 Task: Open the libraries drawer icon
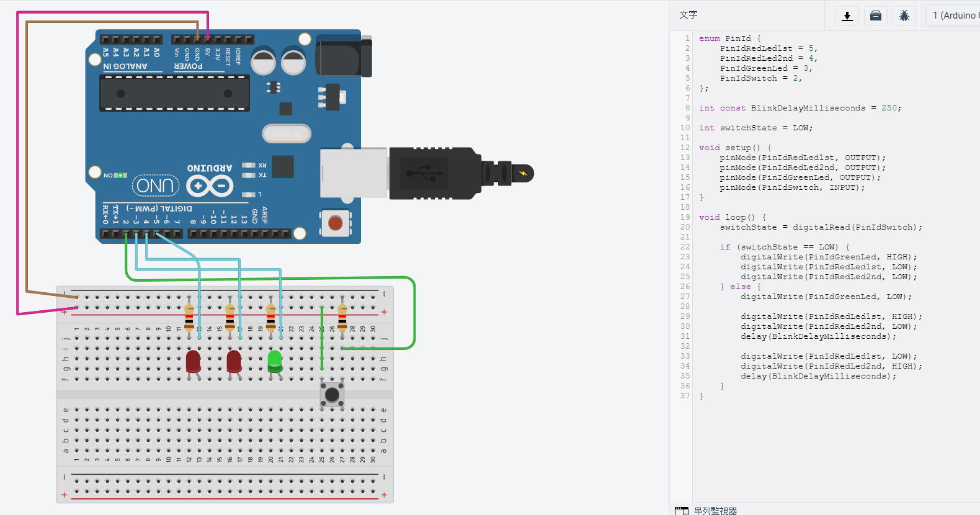(x=876, y=16)
